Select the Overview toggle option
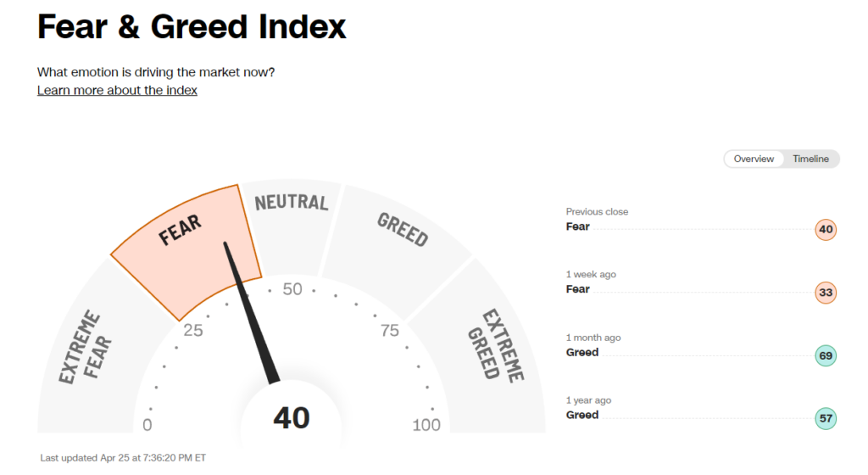This screenshot has height=475, width=868. [x=754, y=159]
